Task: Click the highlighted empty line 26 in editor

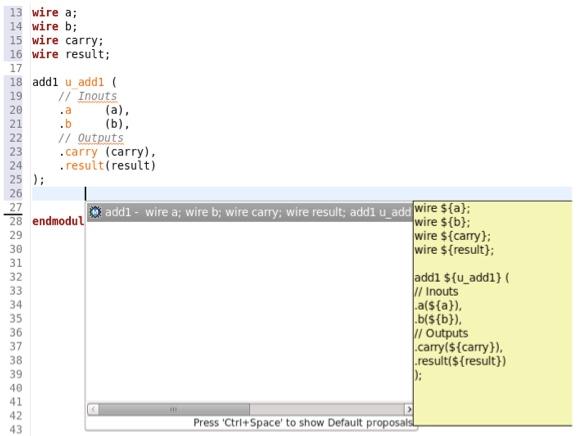Action: pos(302,194)
